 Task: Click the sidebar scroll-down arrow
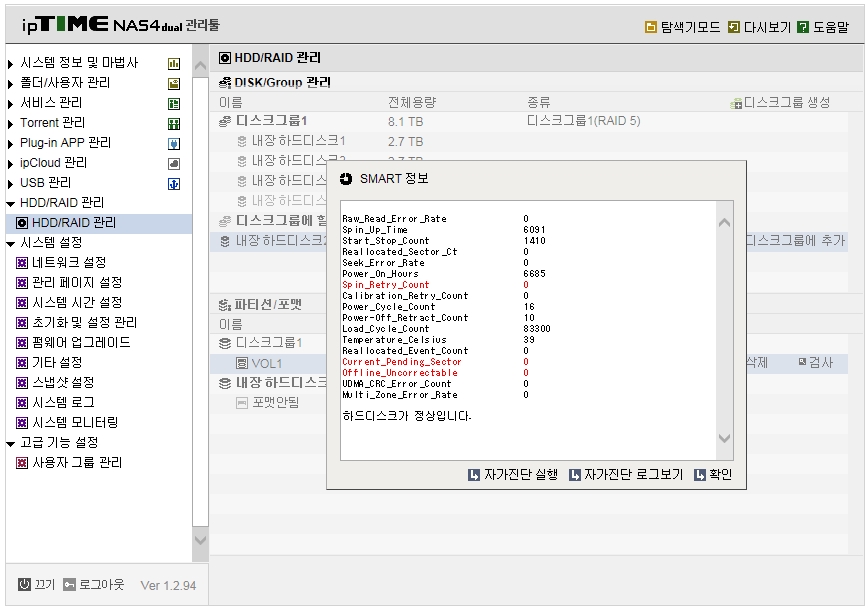coord(200,540)
